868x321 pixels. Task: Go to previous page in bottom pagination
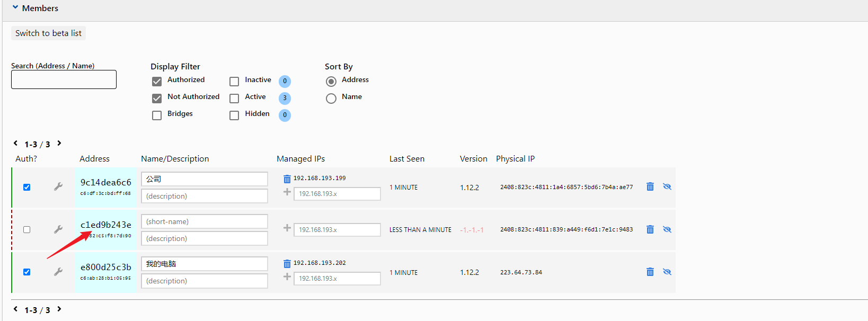15,309
